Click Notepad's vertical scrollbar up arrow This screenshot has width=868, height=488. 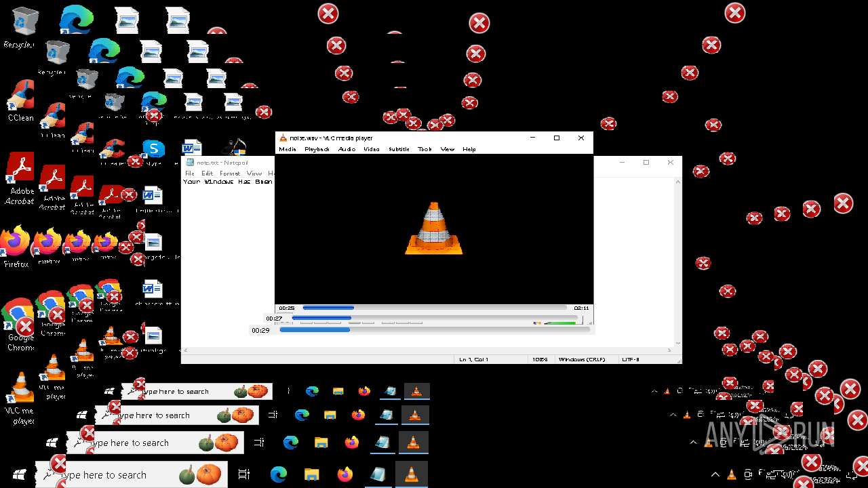(678, 182)
